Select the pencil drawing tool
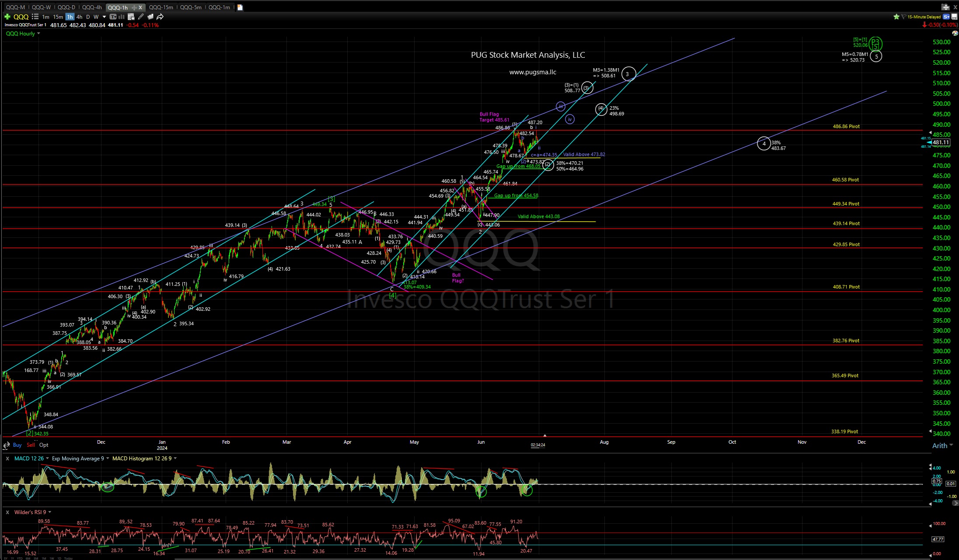 [x=141, y=17]
